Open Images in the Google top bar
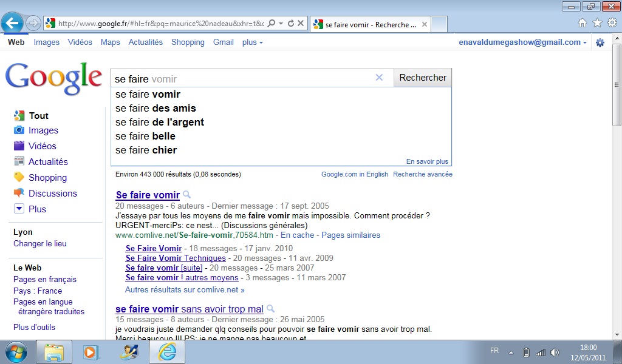 pos(46,42)
